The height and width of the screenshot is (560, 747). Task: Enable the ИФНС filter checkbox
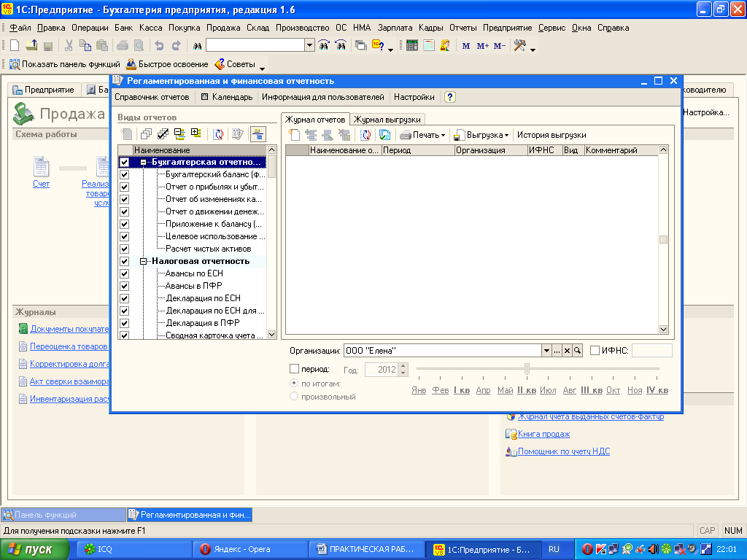[595, 351]
